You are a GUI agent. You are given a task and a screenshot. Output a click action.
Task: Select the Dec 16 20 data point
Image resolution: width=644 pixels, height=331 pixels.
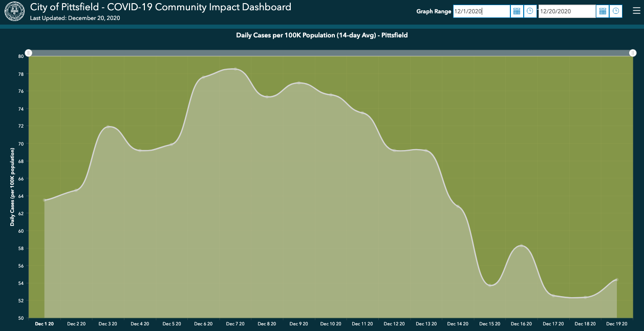tap(521, 246)
